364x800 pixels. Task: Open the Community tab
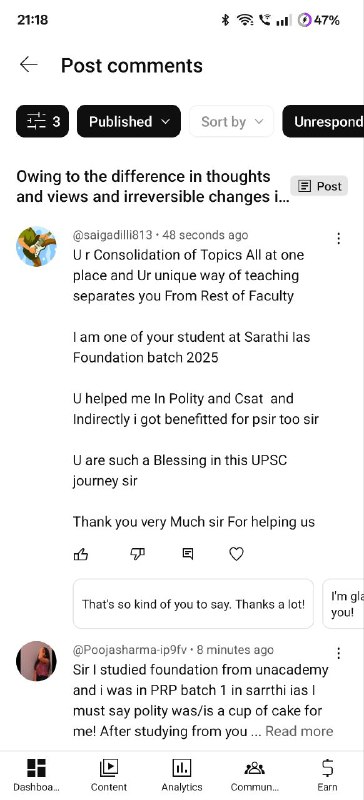coord(255,774)
